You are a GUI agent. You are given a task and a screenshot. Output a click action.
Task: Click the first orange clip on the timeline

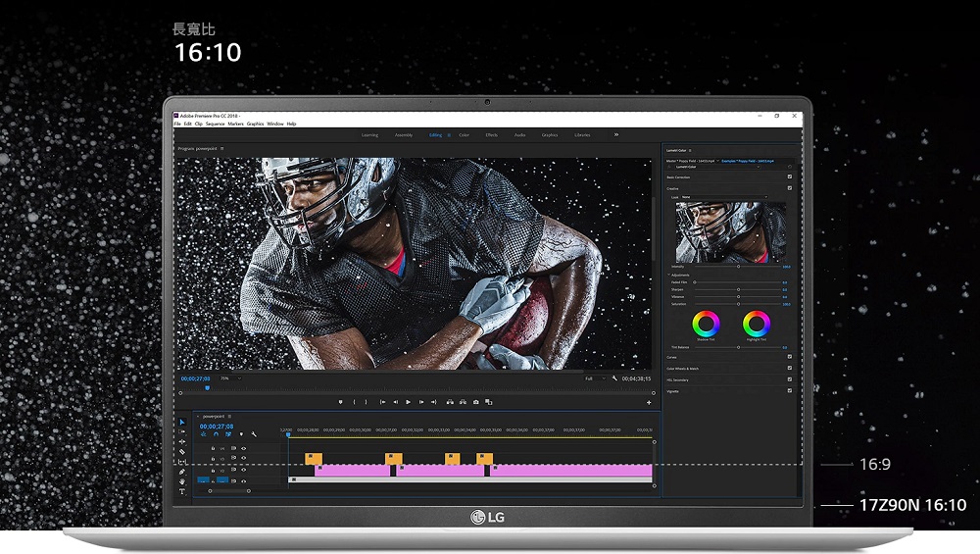coord(314,458)
